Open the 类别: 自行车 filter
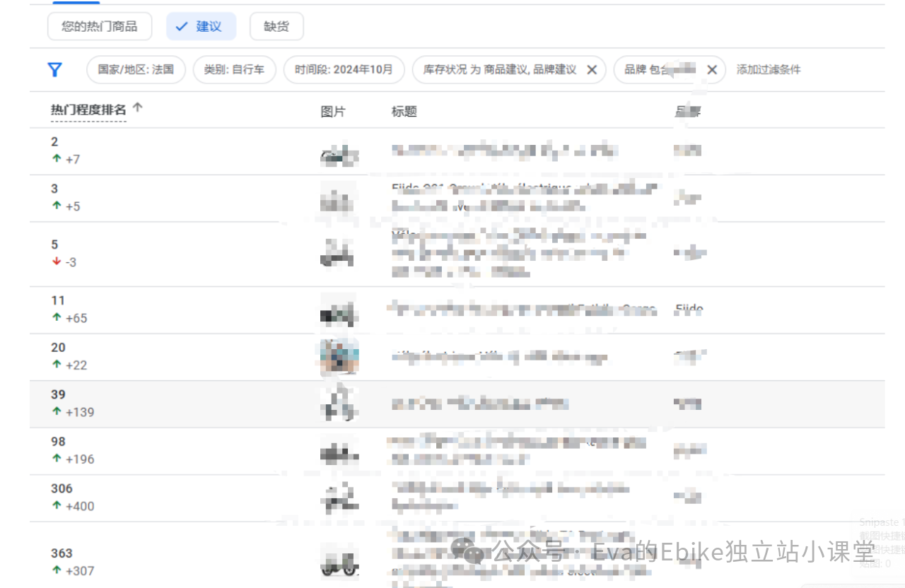Image resolution: width=905 pixels, height=588 pixels. (234, 70)
